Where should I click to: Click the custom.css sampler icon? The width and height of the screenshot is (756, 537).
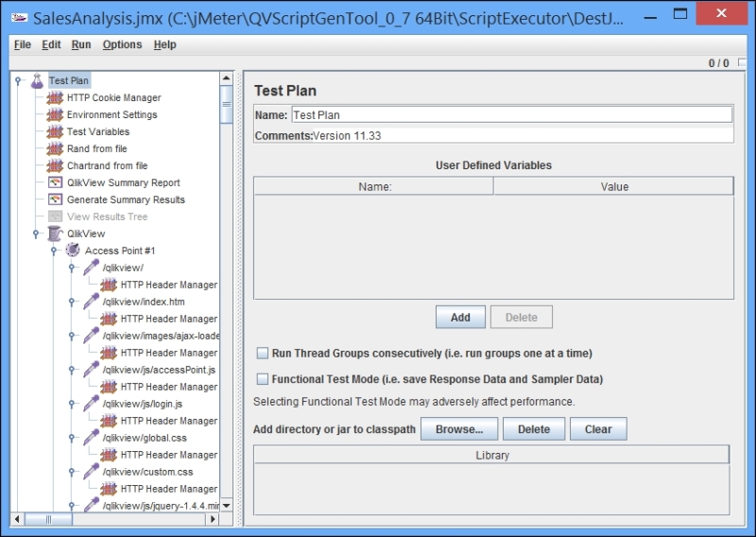click(x=91, y=472)
